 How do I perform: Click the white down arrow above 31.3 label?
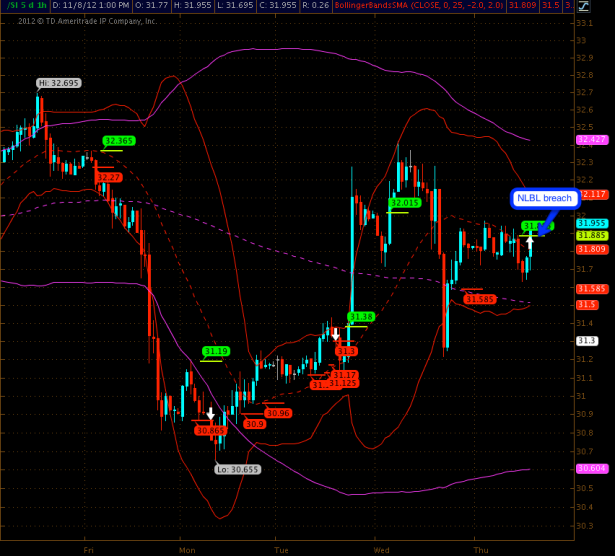point(335,335)
